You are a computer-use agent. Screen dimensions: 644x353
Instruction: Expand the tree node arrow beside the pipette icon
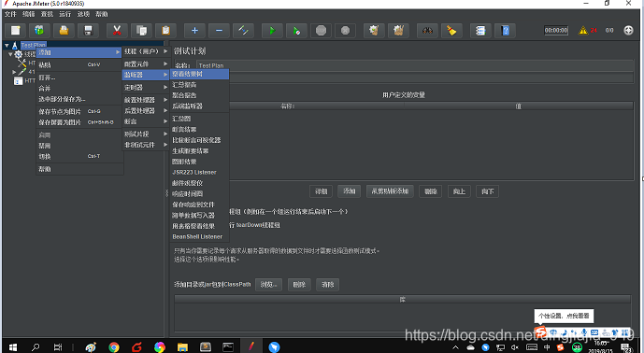[14, 72]
